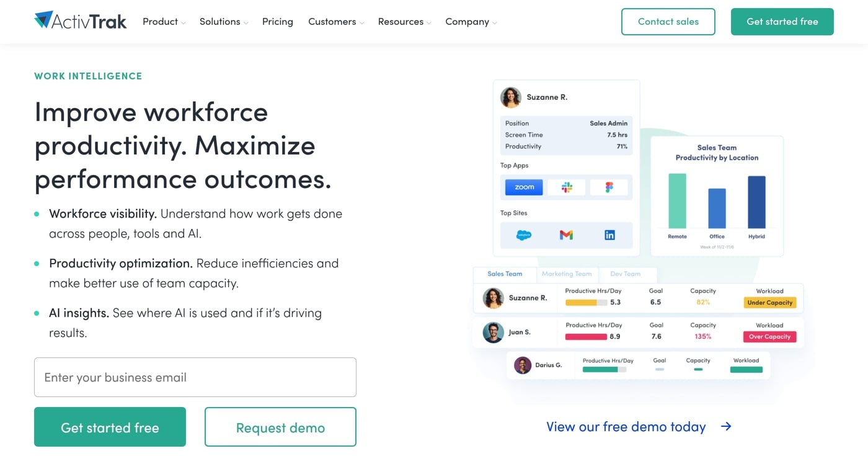The image size is (868, 456).
Task: Open the Product menu
Action: pyautogui.click(x=160, y=22)
